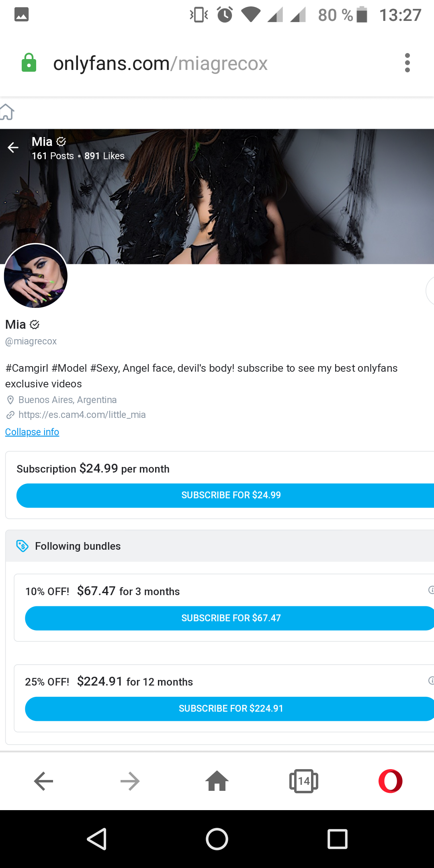The height and width of the screenshot is (868, 434).
Task: Tap the browser three-dot menu
Action: click(x=407, y=63)
